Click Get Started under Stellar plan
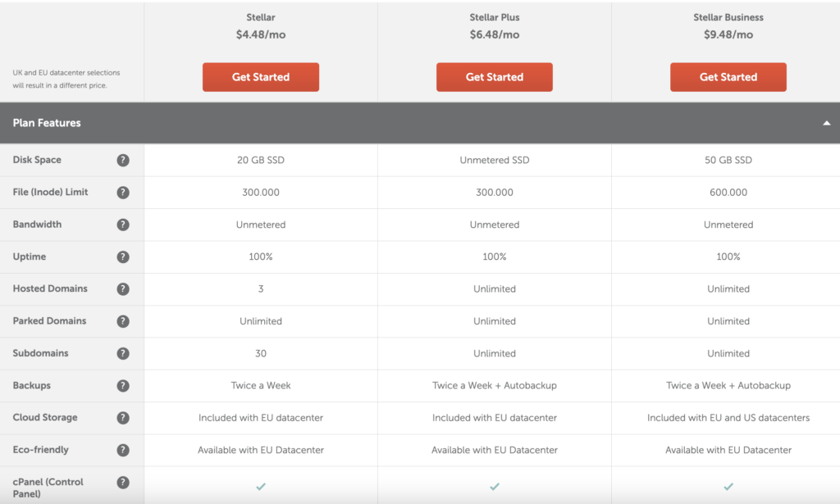This screenshot has width=840, height=504. pos(260,77)
